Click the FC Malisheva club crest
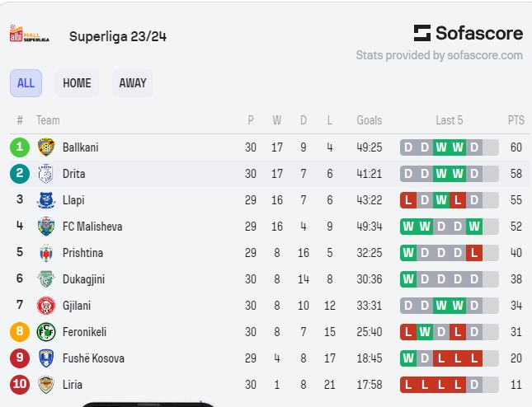 (46, 227)
